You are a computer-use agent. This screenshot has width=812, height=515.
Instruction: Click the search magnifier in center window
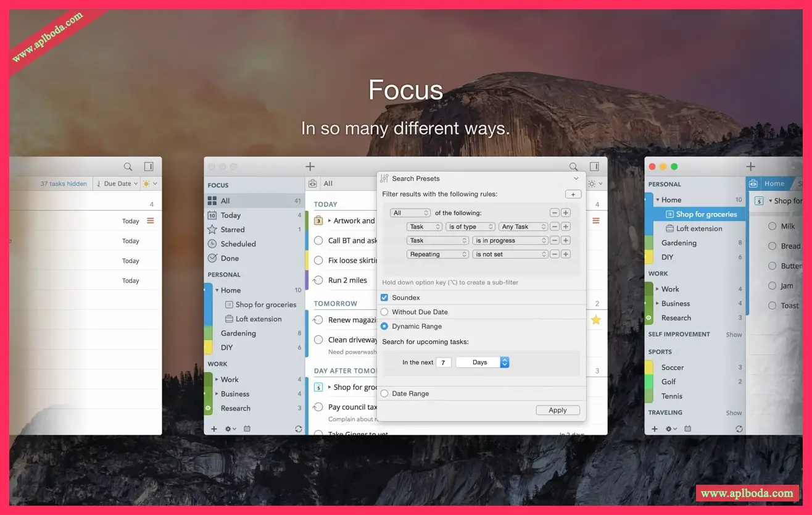573,167
